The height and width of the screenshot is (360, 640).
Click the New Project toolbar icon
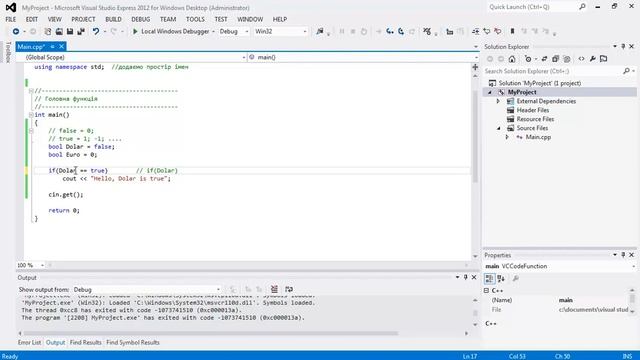click(48, 31)
